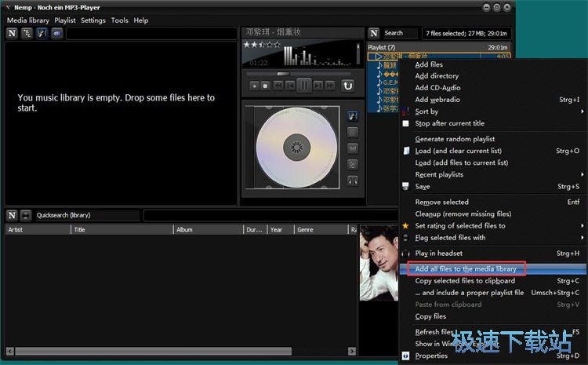Select the purple tag-cloud icon in library toolbar
Image resolution: width=588 pixels, height=365 pixels.
(x=56, y=34)
